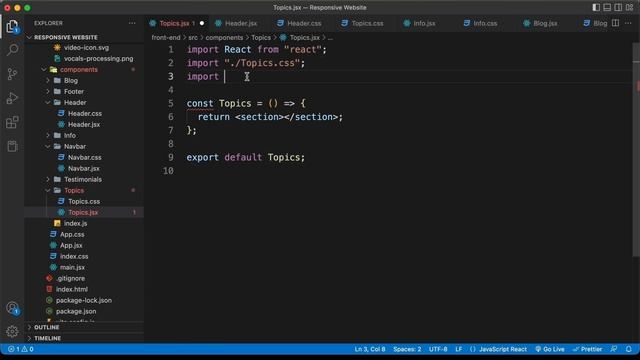Expand the Info folder
The image size is (640, 360).
(69, 135)
